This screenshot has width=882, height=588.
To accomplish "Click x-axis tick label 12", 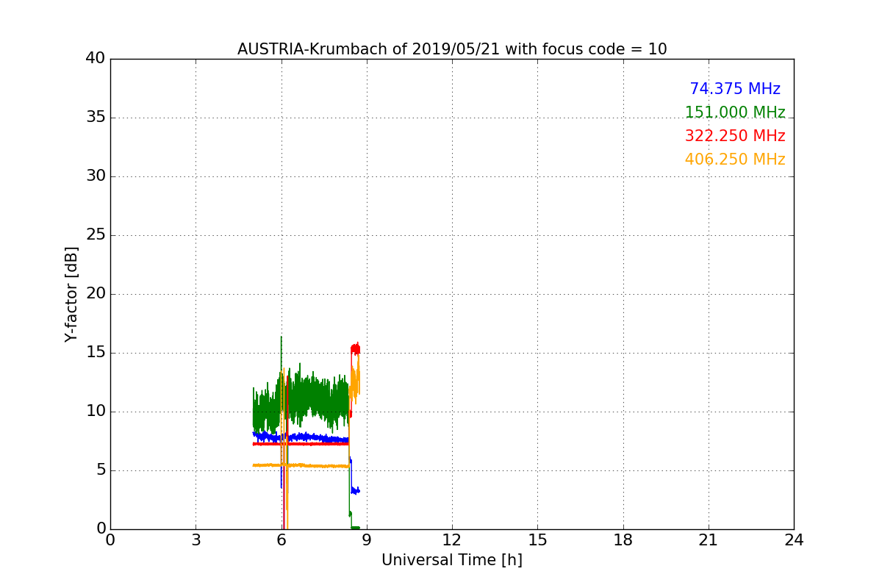I will pos(452,540).
